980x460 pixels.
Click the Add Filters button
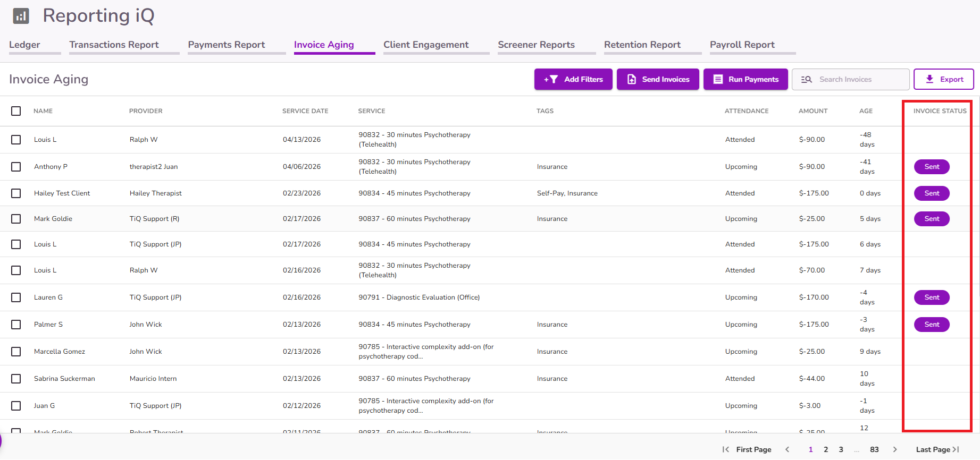[x=573, y=79]
